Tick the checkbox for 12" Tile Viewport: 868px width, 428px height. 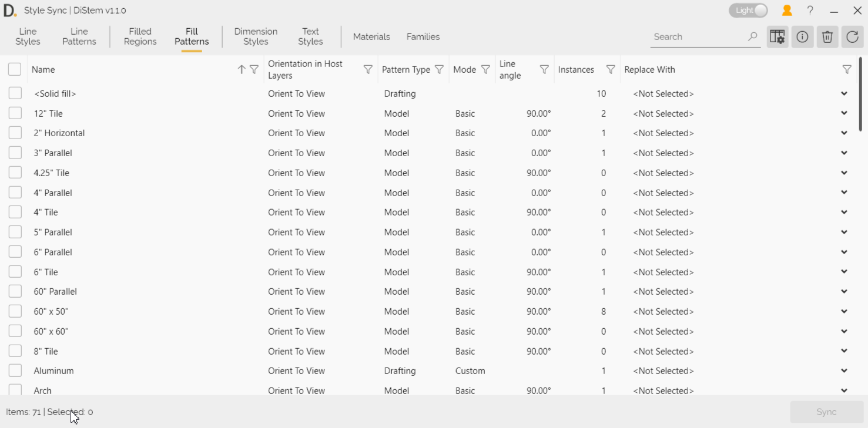pos(15,113)
